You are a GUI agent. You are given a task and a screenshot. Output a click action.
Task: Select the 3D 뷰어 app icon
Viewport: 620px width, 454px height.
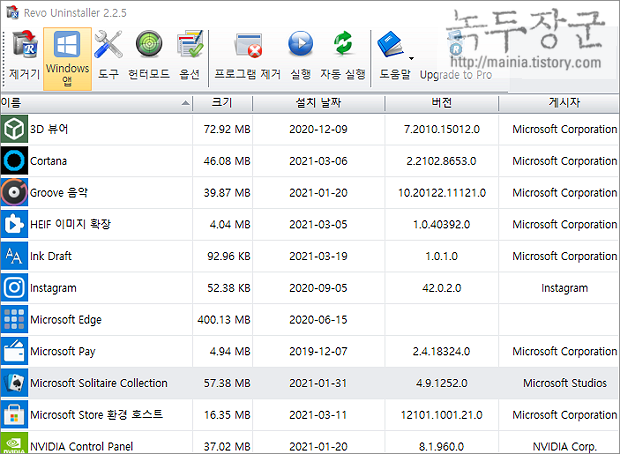[x=14, y=129]
